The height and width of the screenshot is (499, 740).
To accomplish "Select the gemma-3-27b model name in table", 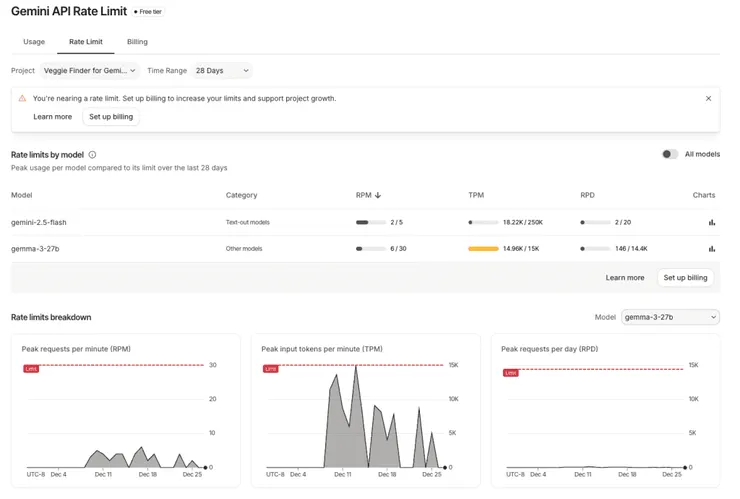I will (x=35, y=249).
